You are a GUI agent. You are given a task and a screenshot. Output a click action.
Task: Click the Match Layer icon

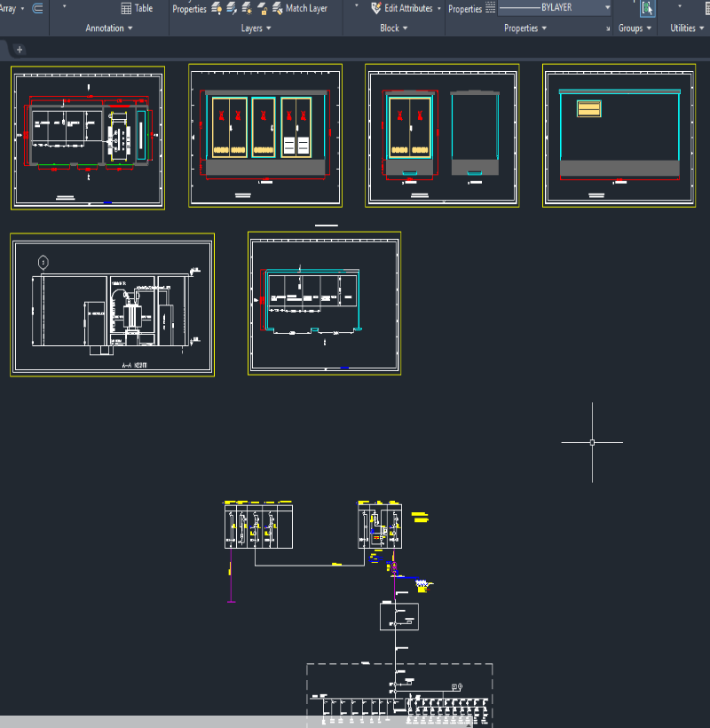(276, 9)
